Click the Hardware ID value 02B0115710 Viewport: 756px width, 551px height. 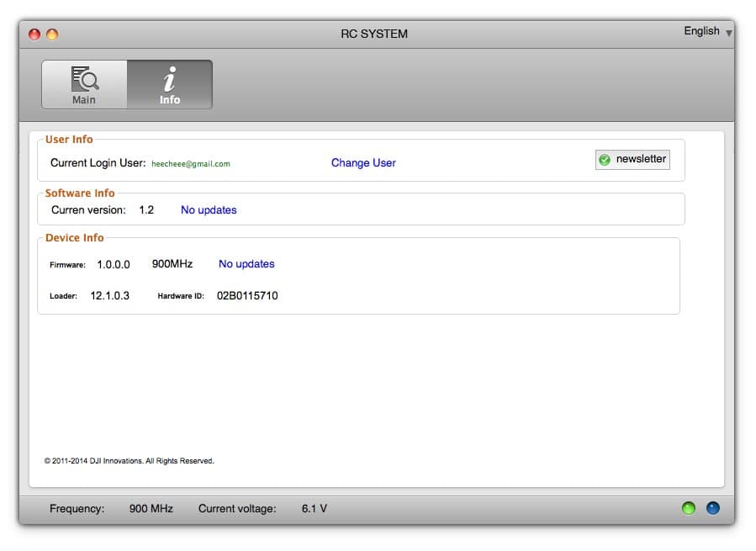coord(247,296)
